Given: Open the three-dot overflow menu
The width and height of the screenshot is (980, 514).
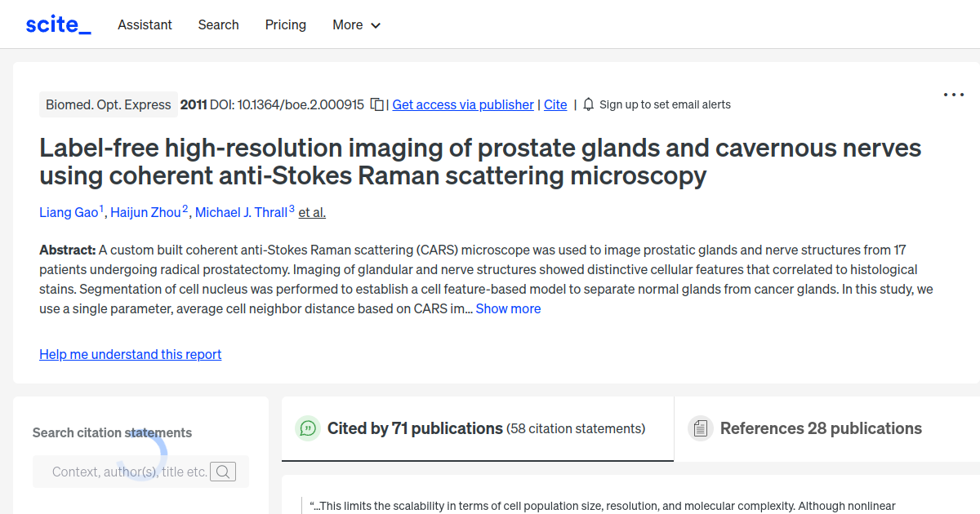Looking at the screenshot, I should click(x=953, y=95).
